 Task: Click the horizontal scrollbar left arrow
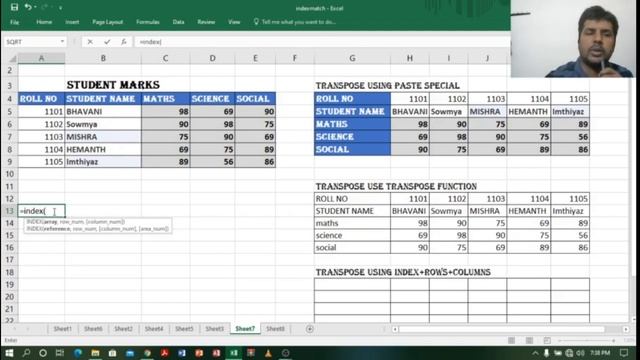(x=395, y=329)
